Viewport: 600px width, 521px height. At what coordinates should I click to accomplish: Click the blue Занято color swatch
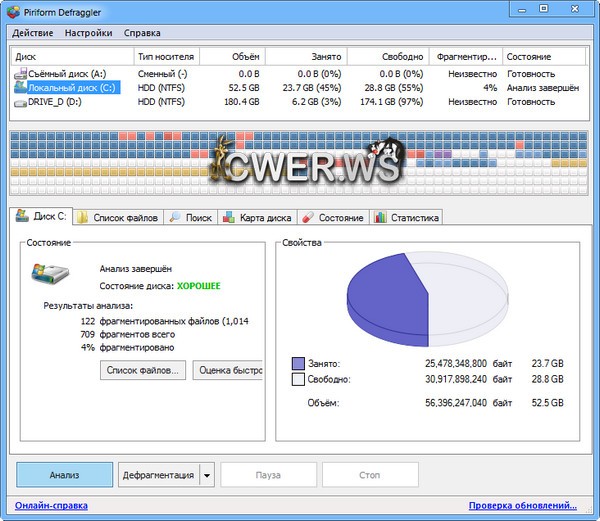pos(298,363)
